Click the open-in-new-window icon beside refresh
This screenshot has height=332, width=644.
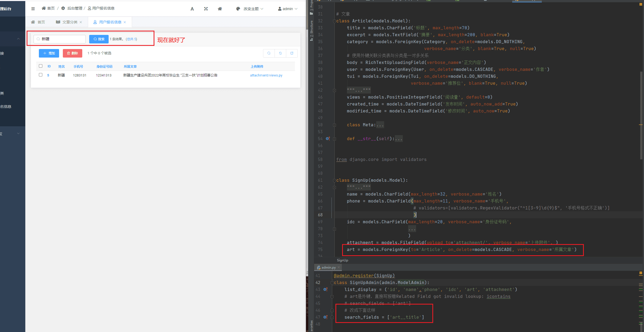click(292, 53)
